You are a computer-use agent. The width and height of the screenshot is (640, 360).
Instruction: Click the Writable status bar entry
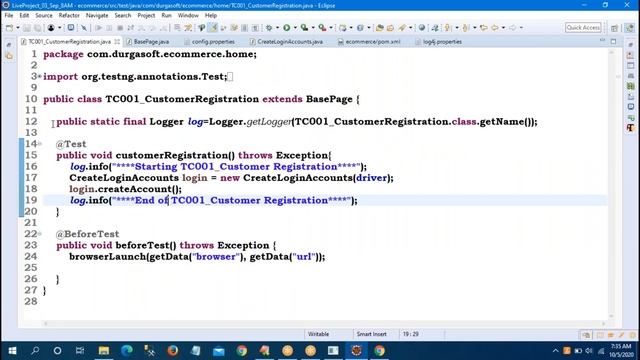(x=318, y=334)
